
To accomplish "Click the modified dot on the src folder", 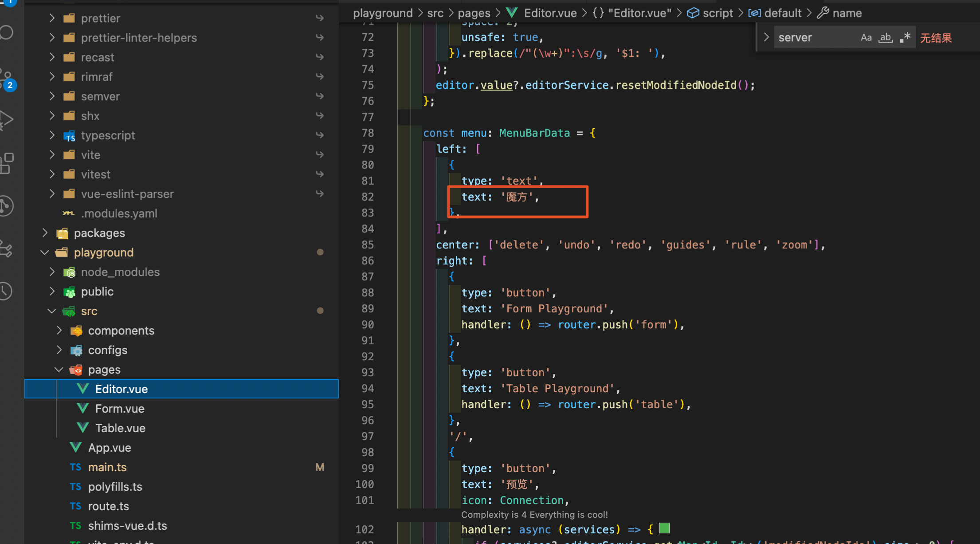I will [320, 311].
